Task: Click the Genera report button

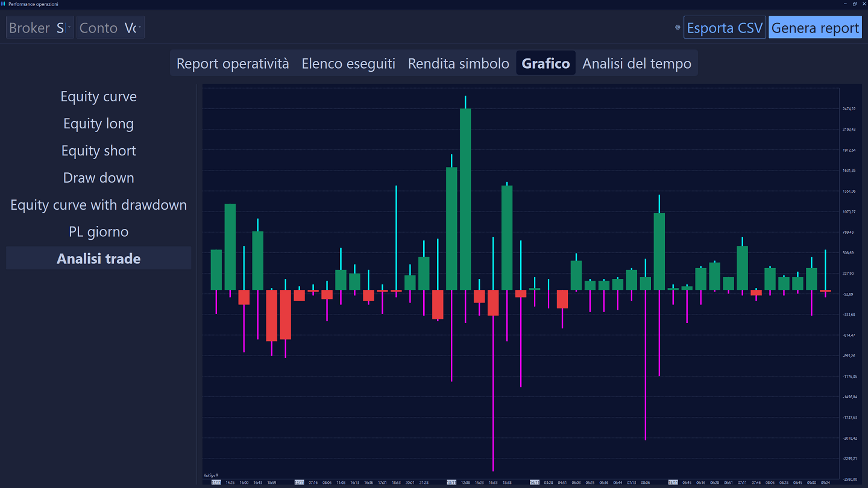Action: (815, 28)
